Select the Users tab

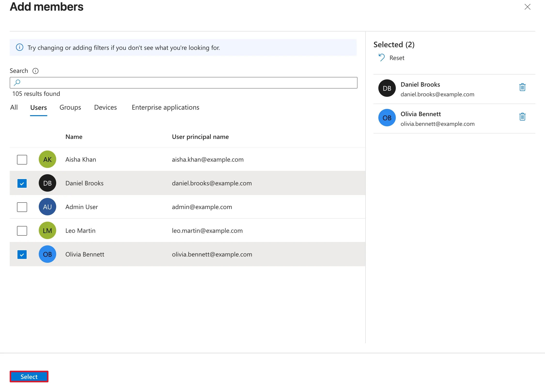(39, 107)
